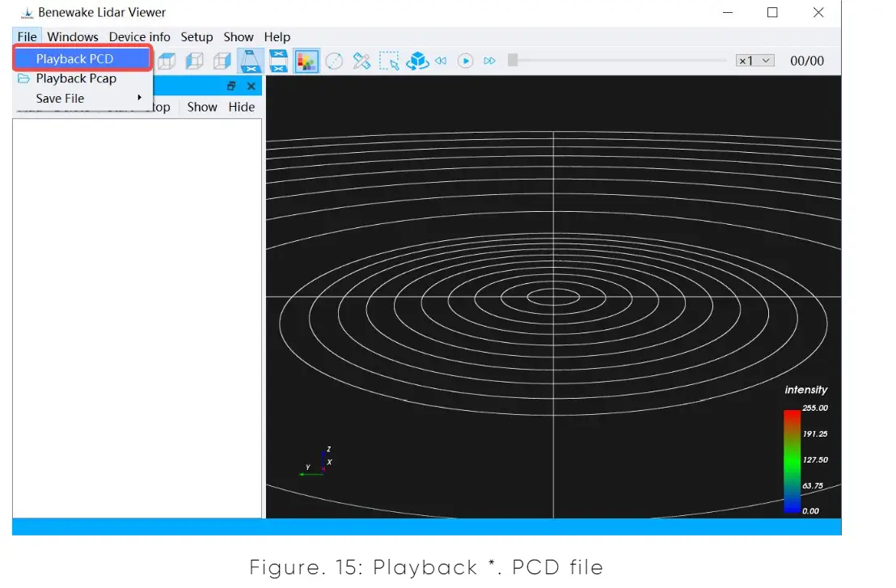Toggle the color palette display icon
Viewport: 896px width, 588px height.
coord(306,61)
